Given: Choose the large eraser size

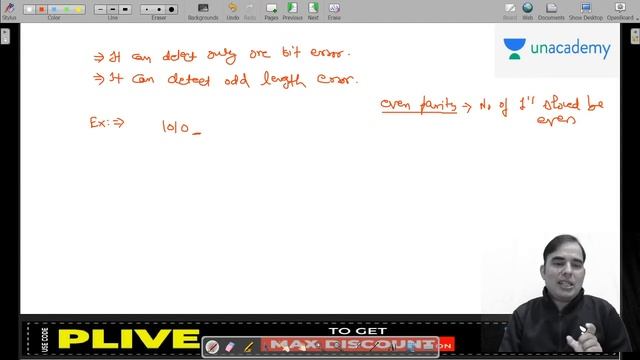Looking at the screenshot, I should click(x=171, y=9).
